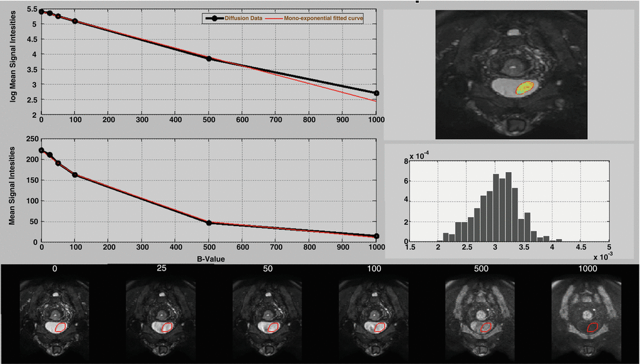
Task: Select the log plot data point at b=500
Action: click(209, 59)
